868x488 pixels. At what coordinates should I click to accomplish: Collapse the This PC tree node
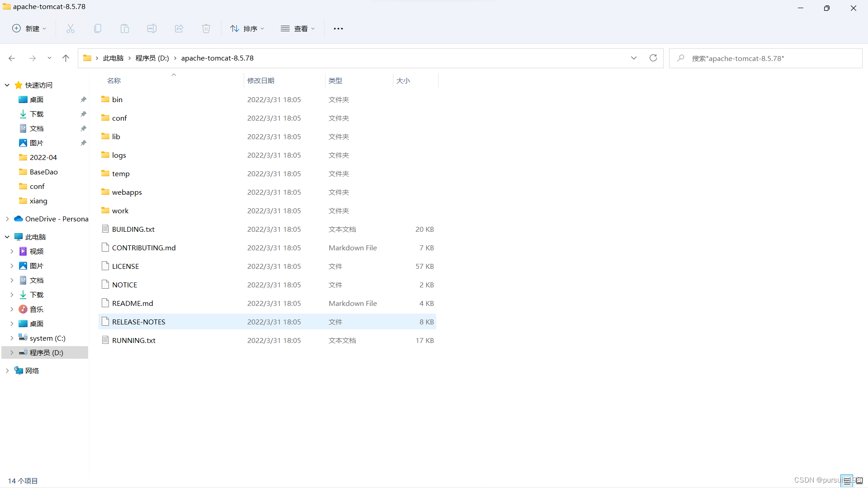[x=7, y=237]
